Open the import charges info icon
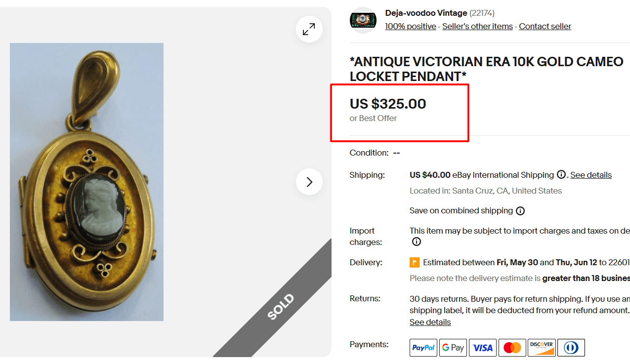The height and width of the screenshot is (364, 630). (417, 242)
